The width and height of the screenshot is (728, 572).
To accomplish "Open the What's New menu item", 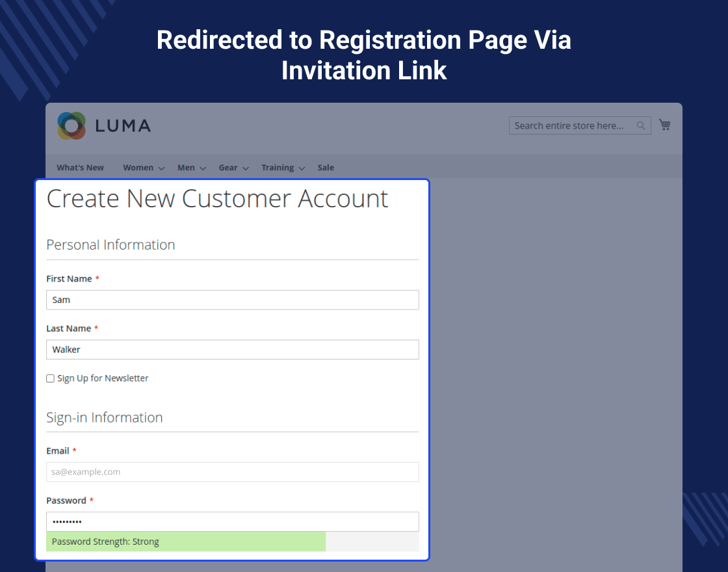I will (x=80, y=167).
